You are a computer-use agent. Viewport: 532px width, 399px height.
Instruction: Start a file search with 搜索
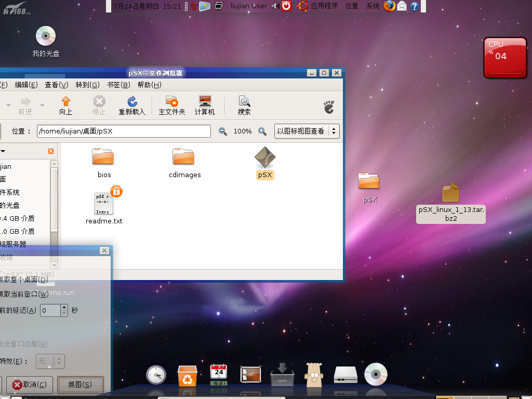tap(244, 105)
